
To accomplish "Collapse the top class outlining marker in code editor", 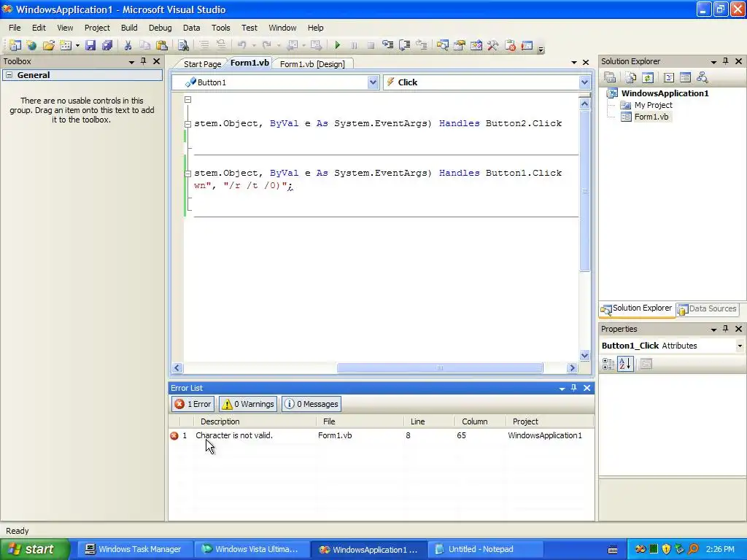I will pyautogui.click(x=187, y=99).
